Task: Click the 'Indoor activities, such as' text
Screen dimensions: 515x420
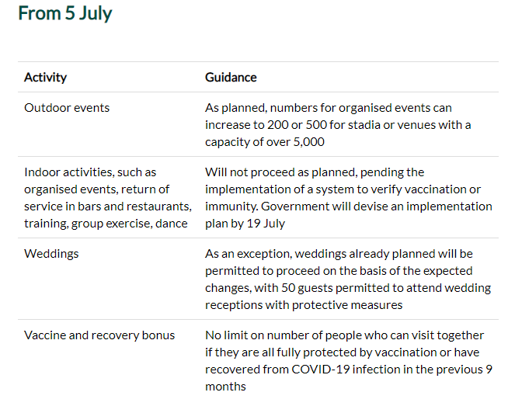Action: click(x=90, y=172)
